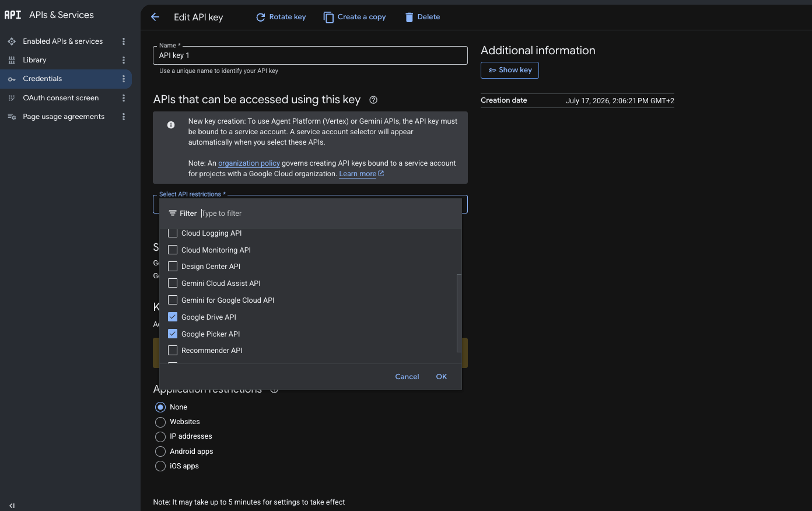Click the back arrow next to Edit API key
The width and height of the screenshot is (812, 511).
pos(155,17)
